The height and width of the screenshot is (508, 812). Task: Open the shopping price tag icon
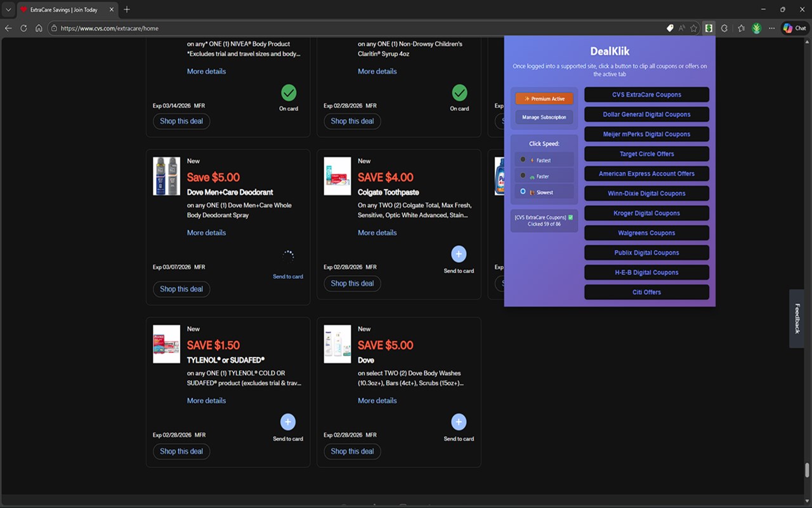point(670,28)
